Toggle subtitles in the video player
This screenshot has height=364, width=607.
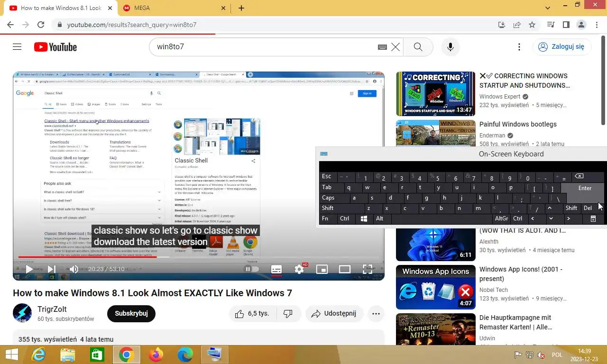(276, 269)
